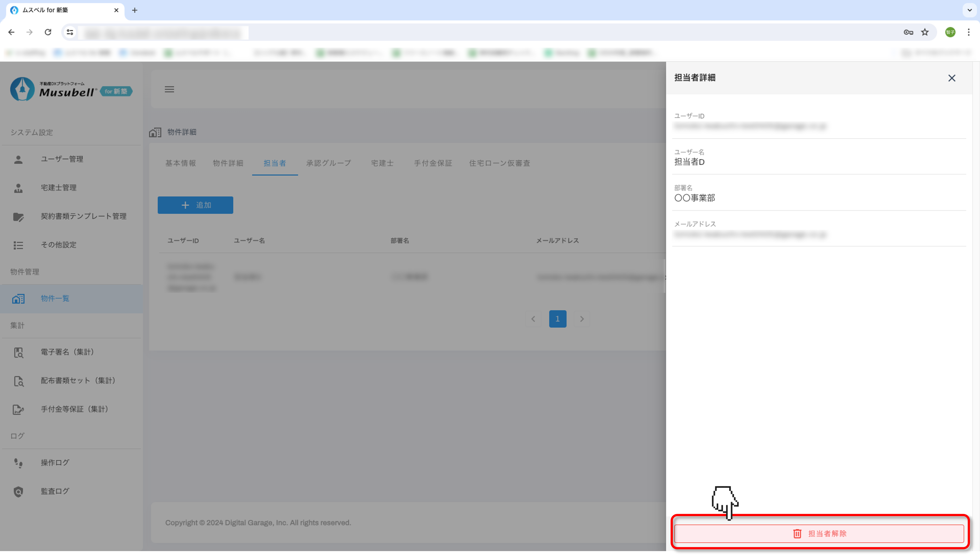
Task: Click the 操作ログ footprints icon
Action: (18, 463)
